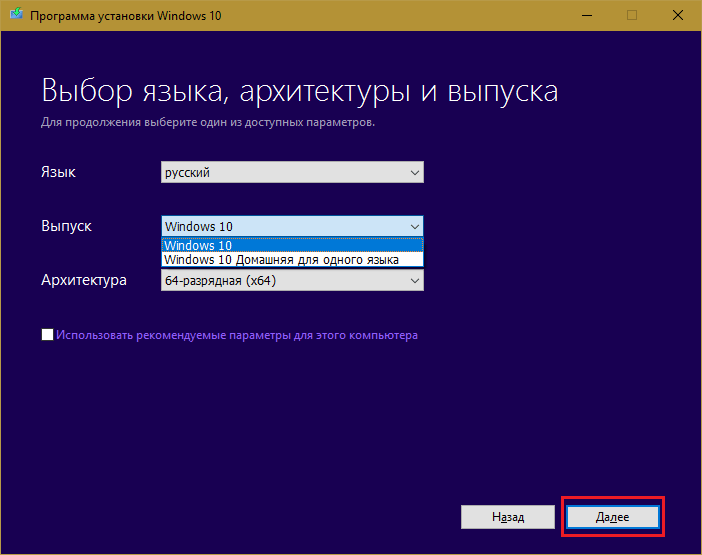This screenshot has width=702, height=555.
Task: Close the Windows 10 setup window
Action: point(678,16)
